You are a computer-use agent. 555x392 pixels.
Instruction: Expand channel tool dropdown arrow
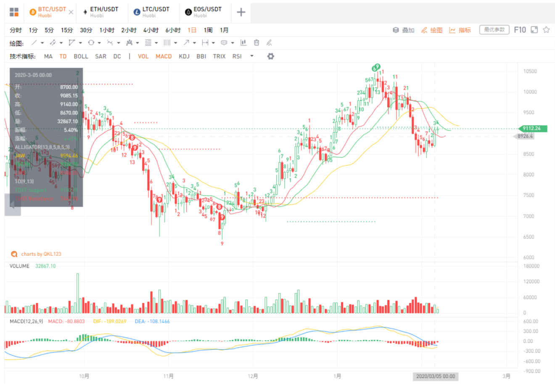pos(61,43)
